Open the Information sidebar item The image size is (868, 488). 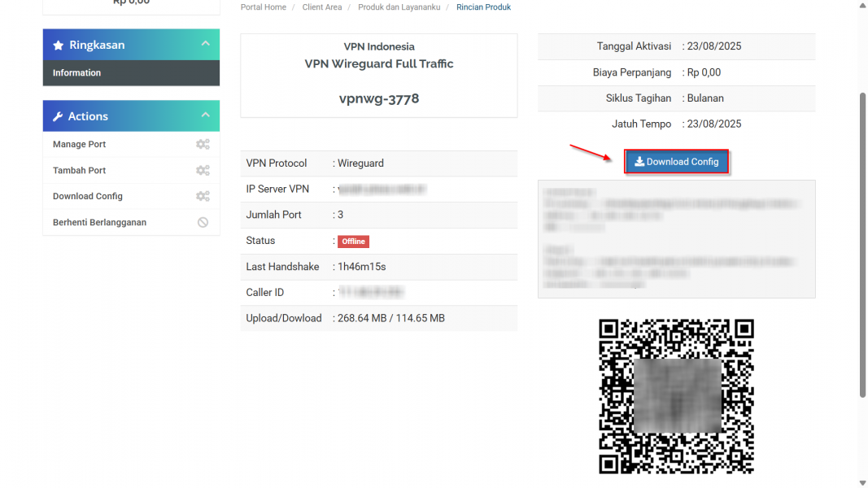click(131, 73)
